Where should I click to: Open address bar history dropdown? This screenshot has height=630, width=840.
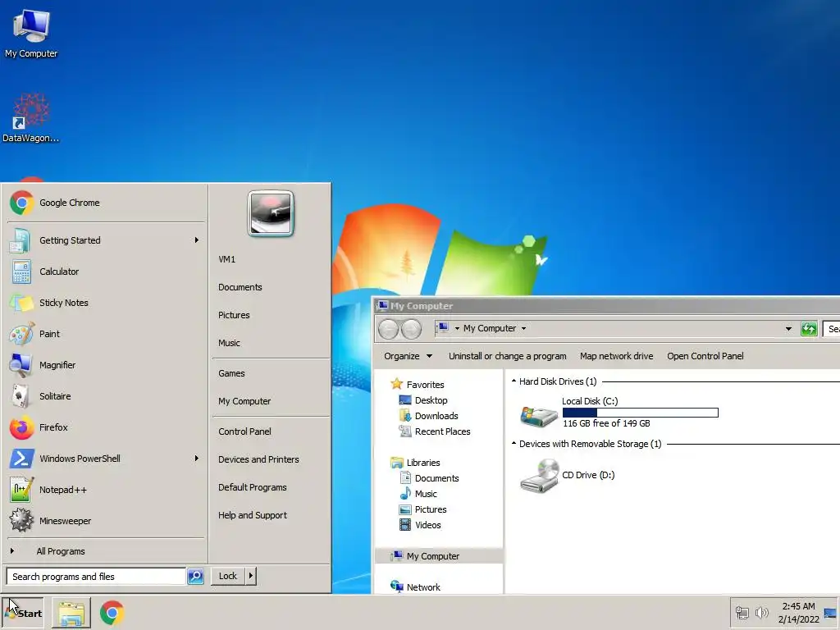click(788, 329)
